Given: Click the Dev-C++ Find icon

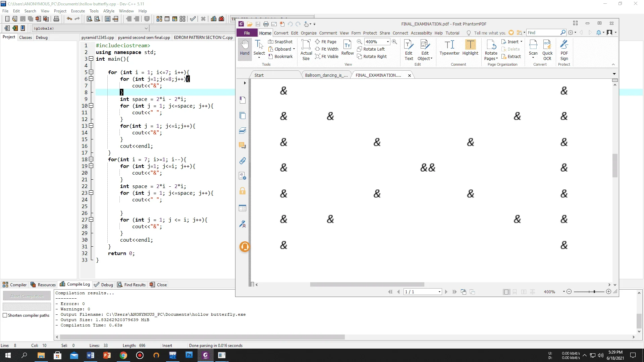Looking at the screenshot, I should point(90,19).
